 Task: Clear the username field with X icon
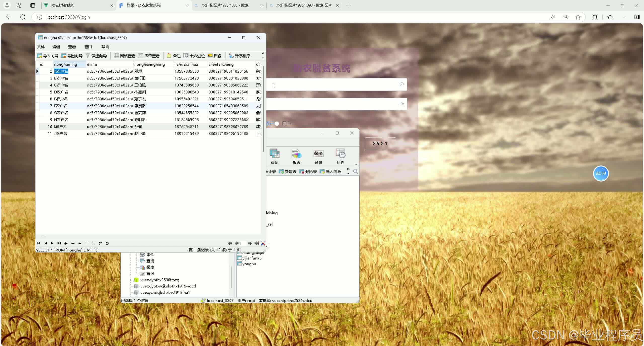pyautogui.click(x=401, y=84)
